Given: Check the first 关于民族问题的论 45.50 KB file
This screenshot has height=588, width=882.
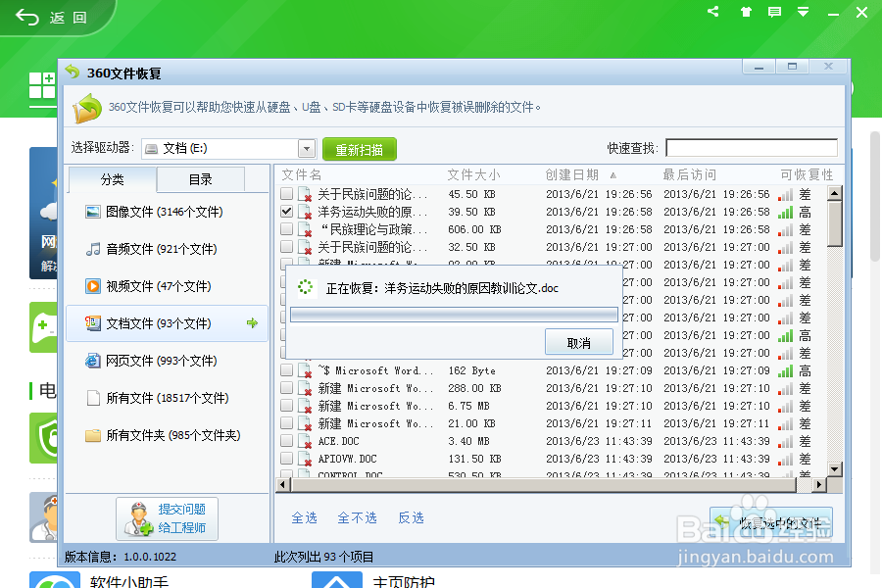Looking at the screenshot, I should [286, 194].
